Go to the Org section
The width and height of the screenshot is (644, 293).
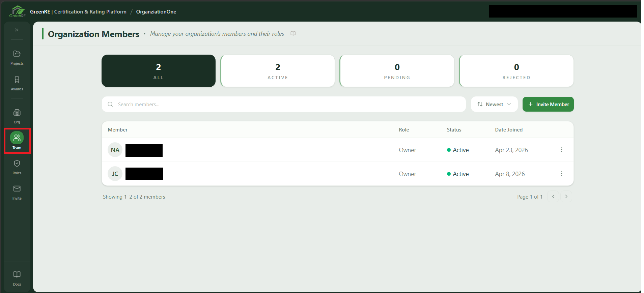click(x=17, y=116)
